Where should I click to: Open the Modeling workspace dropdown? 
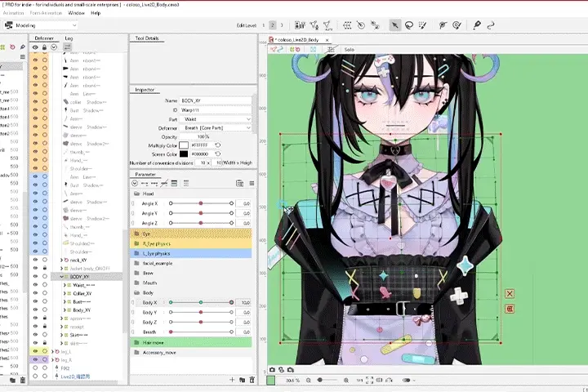coord(41,25)
